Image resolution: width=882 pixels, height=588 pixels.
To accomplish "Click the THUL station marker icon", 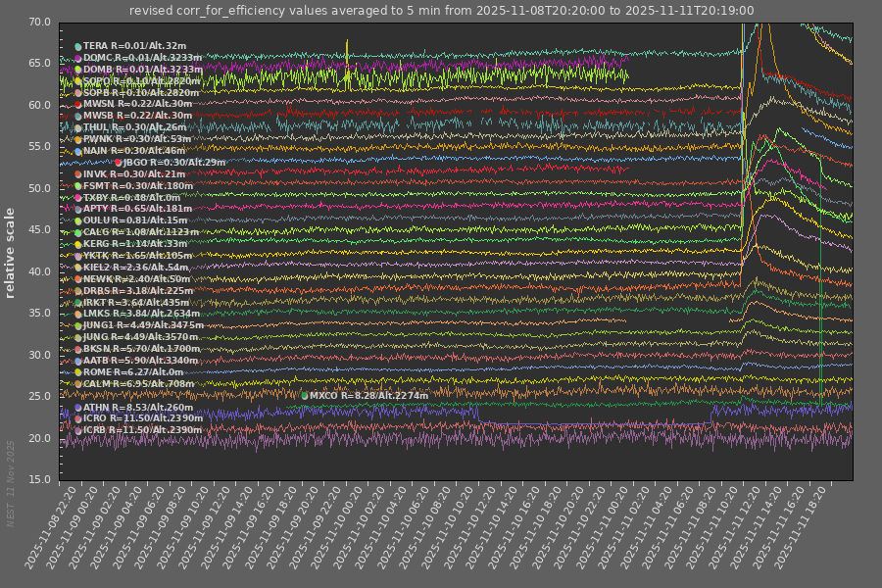I will (78, 127).
